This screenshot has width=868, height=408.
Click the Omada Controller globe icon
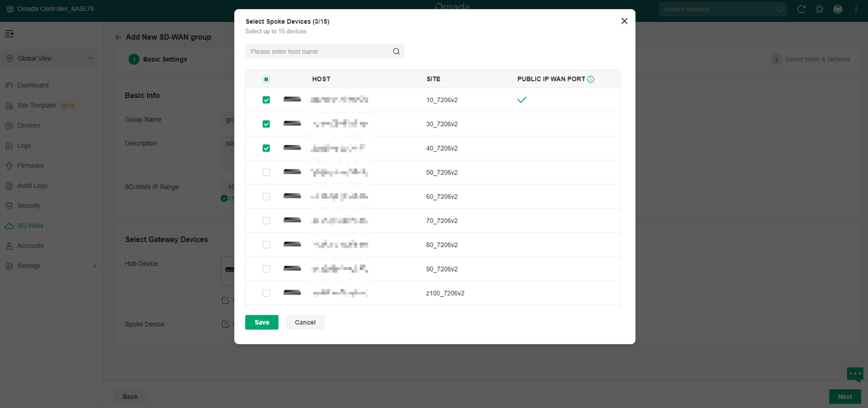[10, 9]
